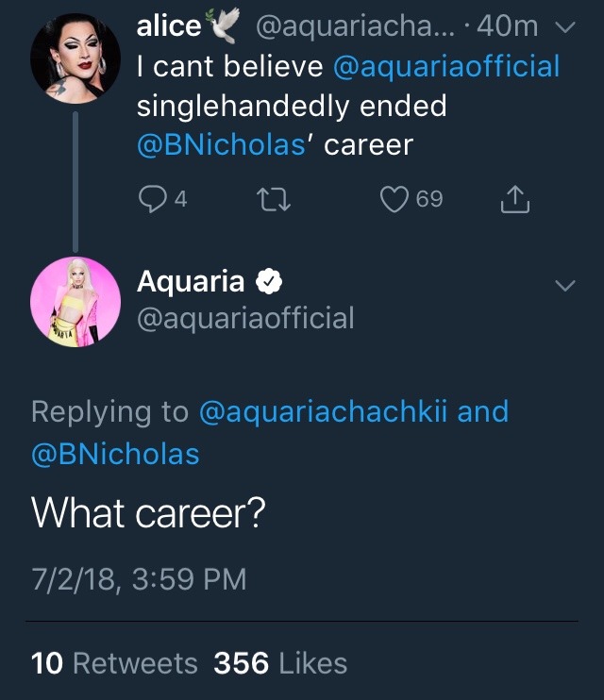Click the 7/2/18, 3:59 PM timestamp
This screenshot has width=604, height=700.
pos(139,577)
